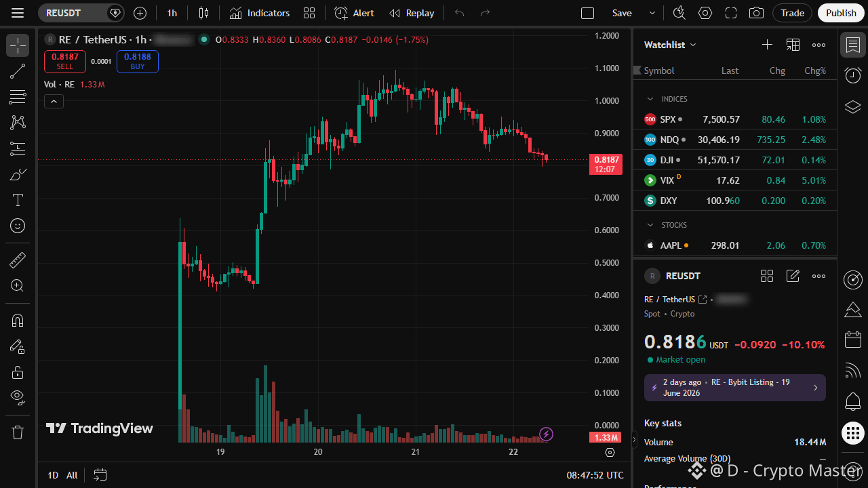Toggle stay in drawing mode

[18, 346]
